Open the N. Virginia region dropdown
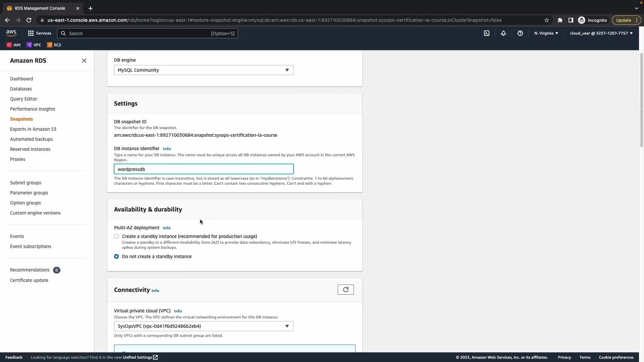644x362 pixels. click(546, 33)
